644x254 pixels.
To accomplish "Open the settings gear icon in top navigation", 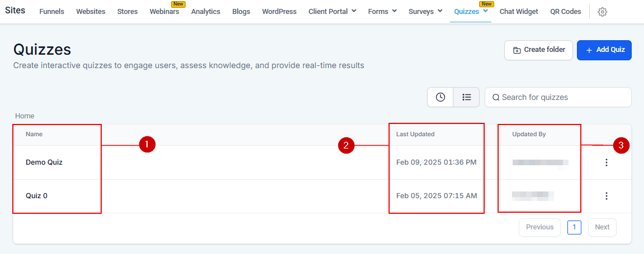I will point(602,12).
